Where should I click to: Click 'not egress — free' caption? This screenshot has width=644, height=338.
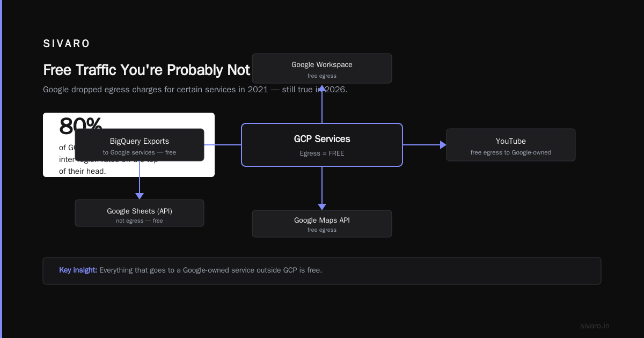[x=140, y=221]
